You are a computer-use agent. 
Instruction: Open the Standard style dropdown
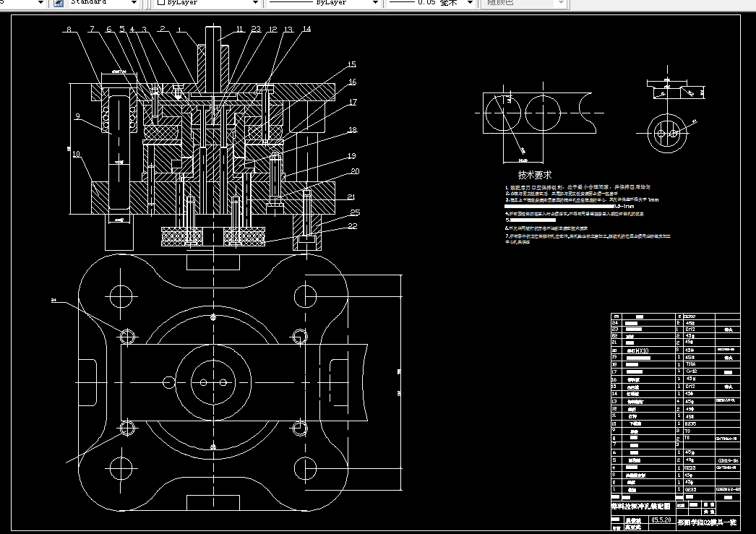(x=134, y=3)
